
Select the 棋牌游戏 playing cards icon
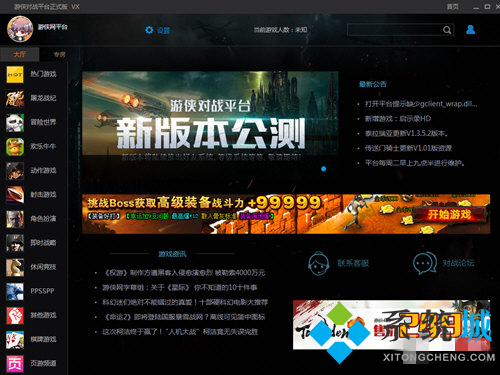point(15,339)
